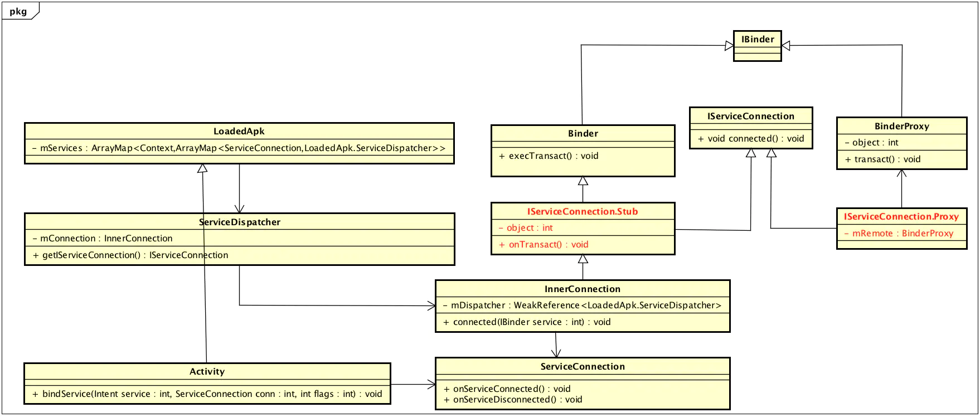Select the red IServiceConnection.Proxy title
The width and height of the screenshot is (980, 417).
901,217
